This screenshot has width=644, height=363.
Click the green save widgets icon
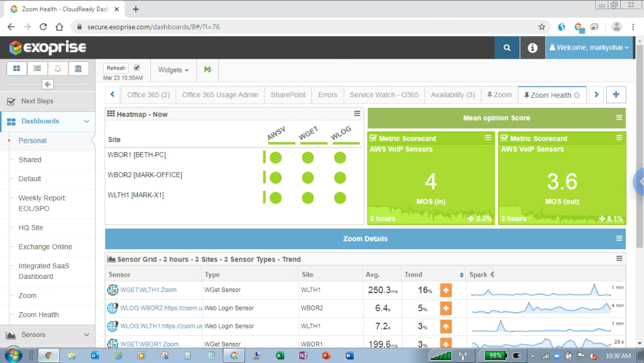207,70
